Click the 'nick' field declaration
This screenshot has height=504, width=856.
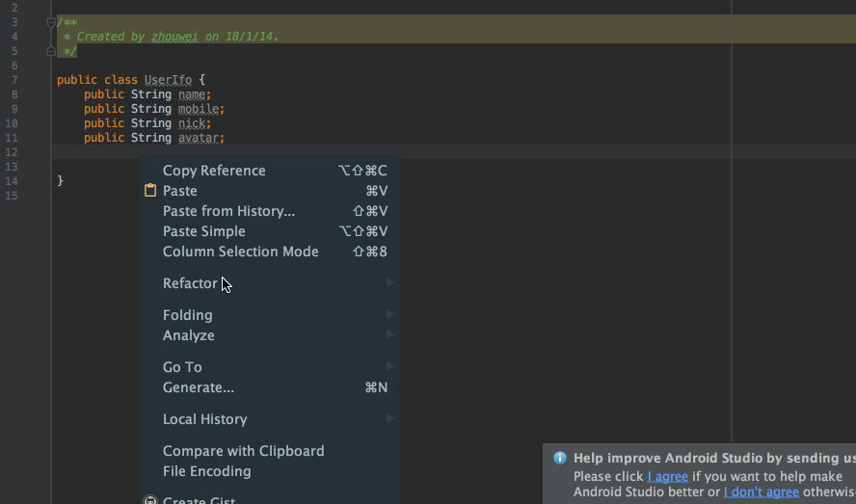[192, 123]
